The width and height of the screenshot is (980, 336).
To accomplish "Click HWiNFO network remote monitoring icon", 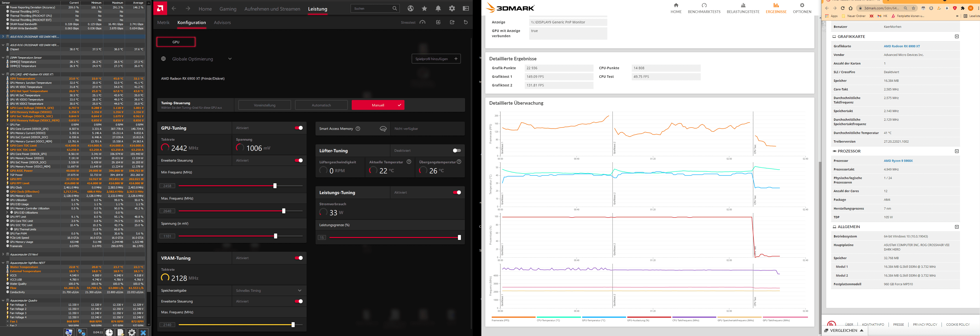I will coord(82,332).
